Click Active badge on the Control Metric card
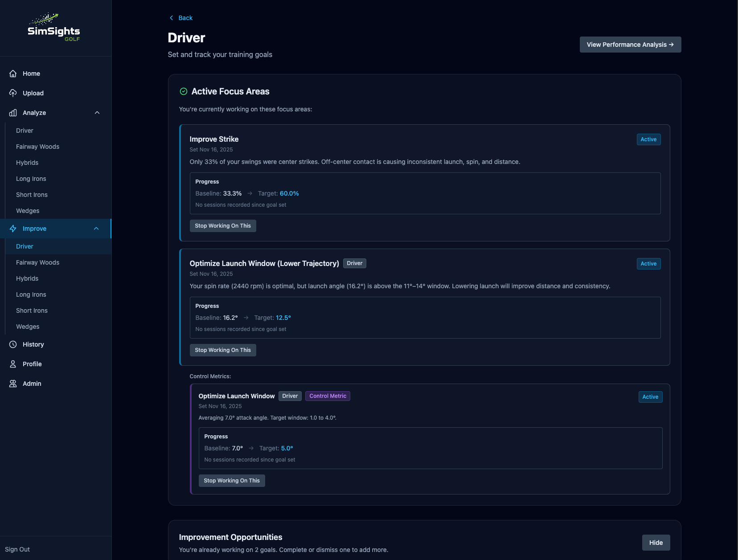 (x=650, y=396)
